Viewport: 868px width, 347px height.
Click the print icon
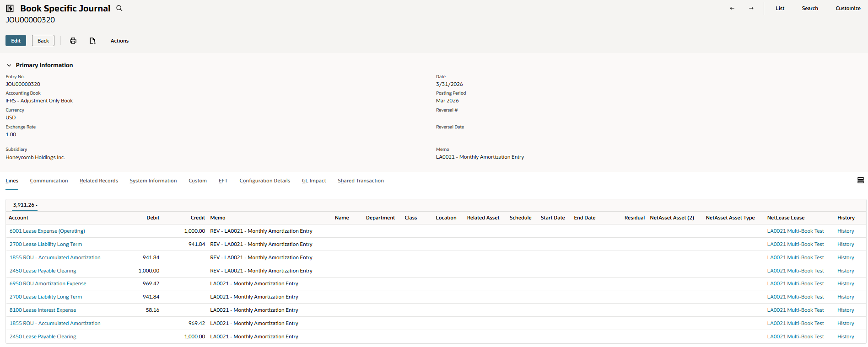[73, 41]
